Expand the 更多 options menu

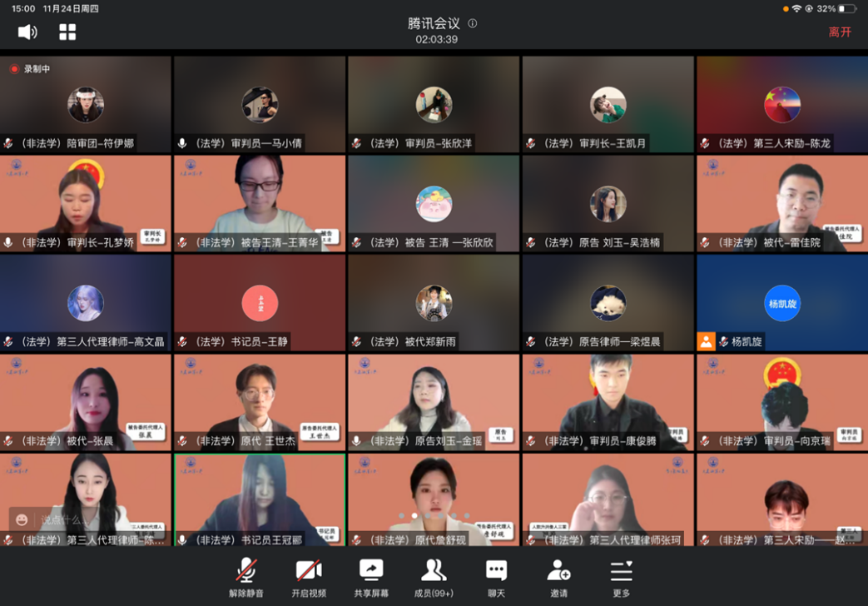tap(621, 578)
